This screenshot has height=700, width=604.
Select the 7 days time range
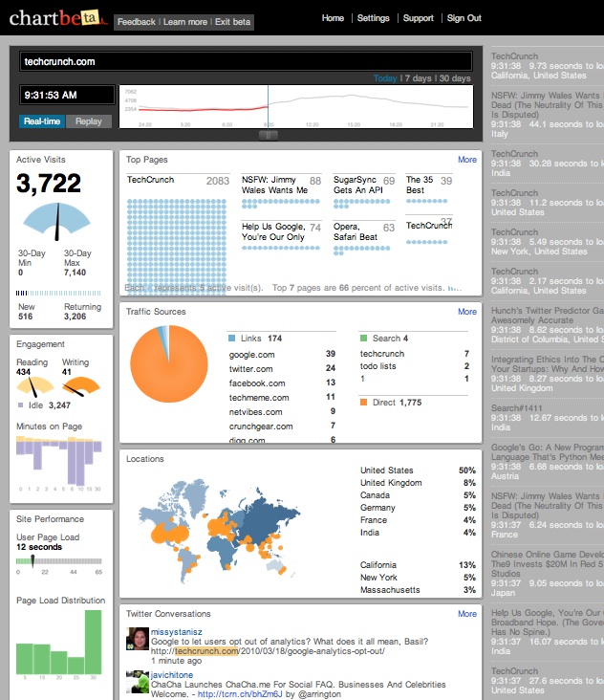[x=418, y=78]
